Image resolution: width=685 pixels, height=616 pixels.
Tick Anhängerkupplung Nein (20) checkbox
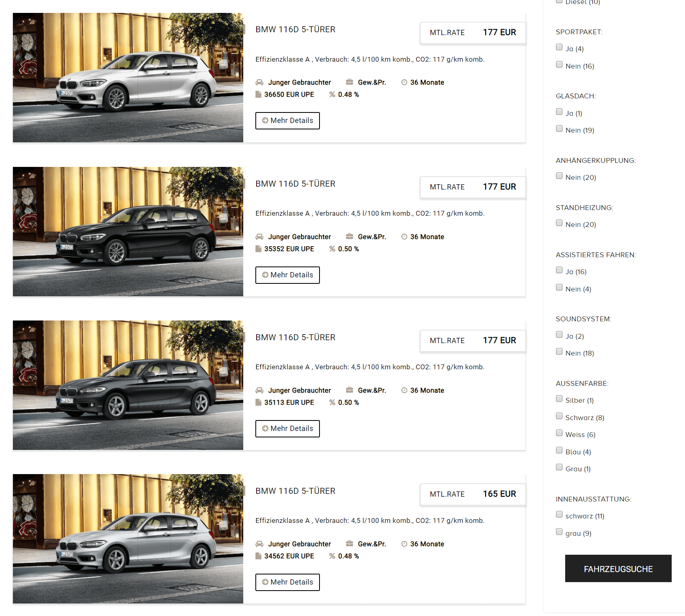pyautogui.click(x=559, y=176)
